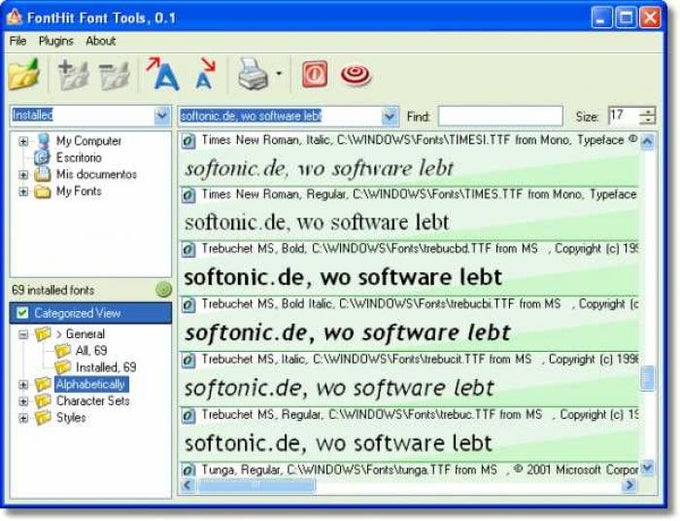Viewport: 680px width, 521px height.
Task: Select the My Fonts folder
Action: tap(78, 191)
